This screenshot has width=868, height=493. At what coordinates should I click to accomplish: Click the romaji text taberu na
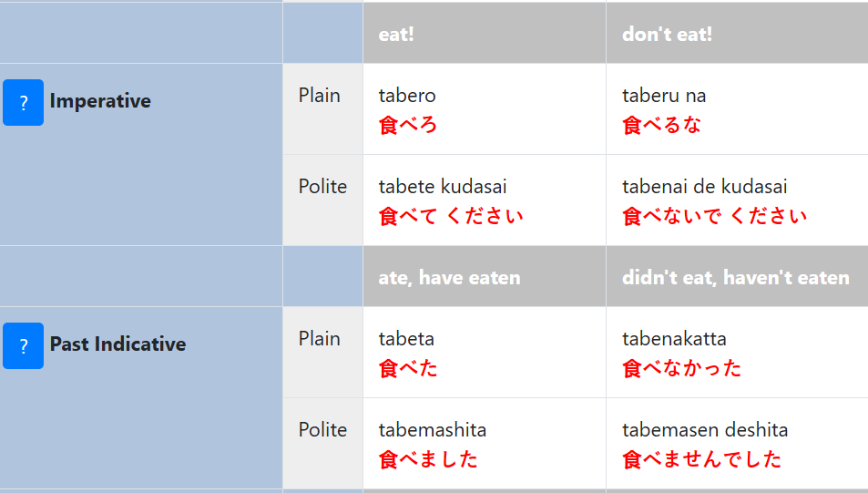click(x=664, y=96)
